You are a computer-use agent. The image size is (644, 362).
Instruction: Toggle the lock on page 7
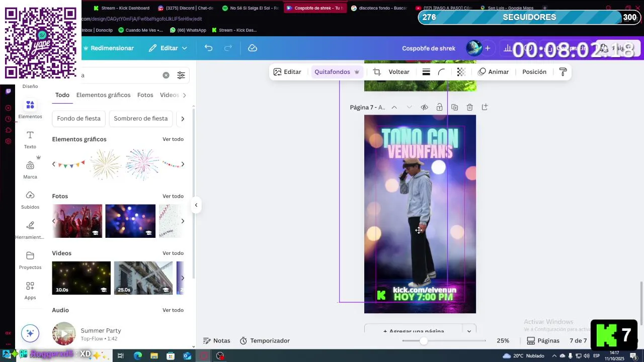coord(439,107)
